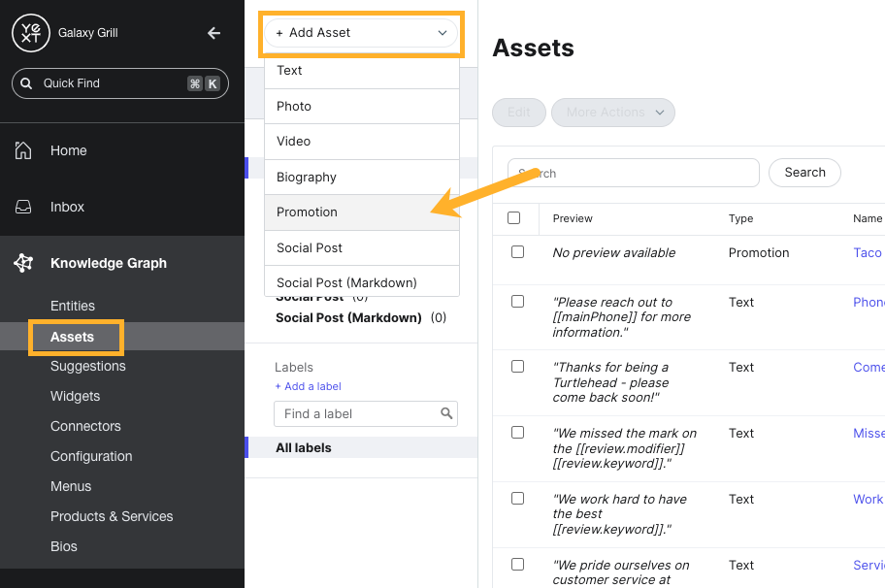Image resolution: width=885 pixels, height=588 pixels.
Task: Click the magnifier icon in Quick Find
Action: (x=26, y=83)
